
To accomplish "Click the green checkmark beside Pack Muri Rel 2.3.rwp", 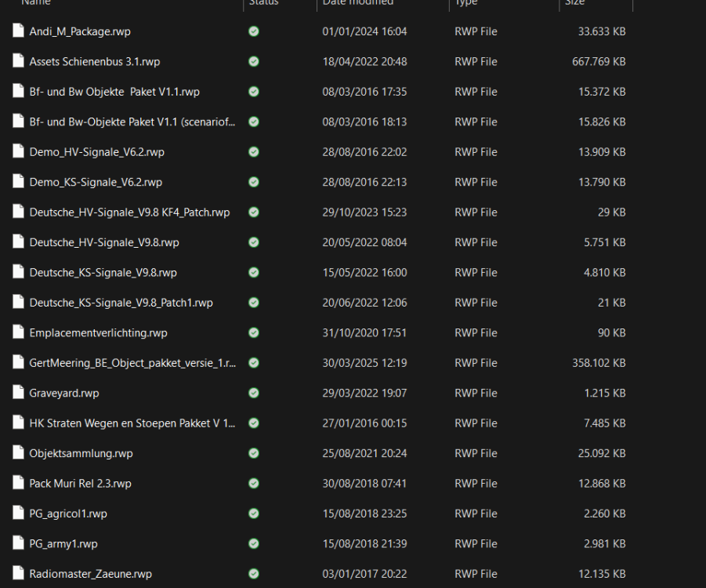I will (252, 483).
